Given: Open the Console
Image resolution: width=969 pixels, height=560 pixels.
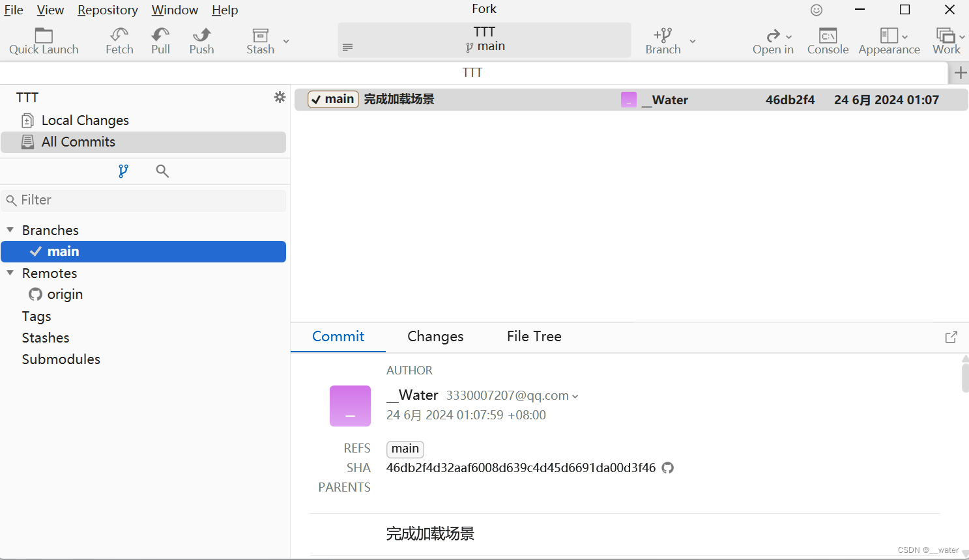Looking at the screenshot, I should 827,39.
